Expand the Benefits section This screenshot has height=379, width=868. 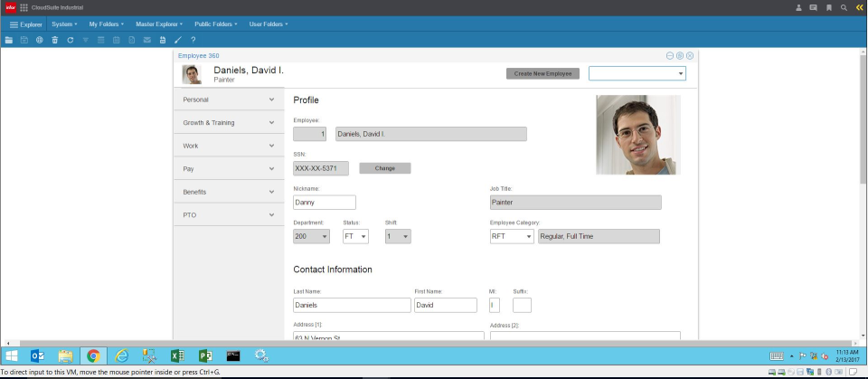point(228,192)
